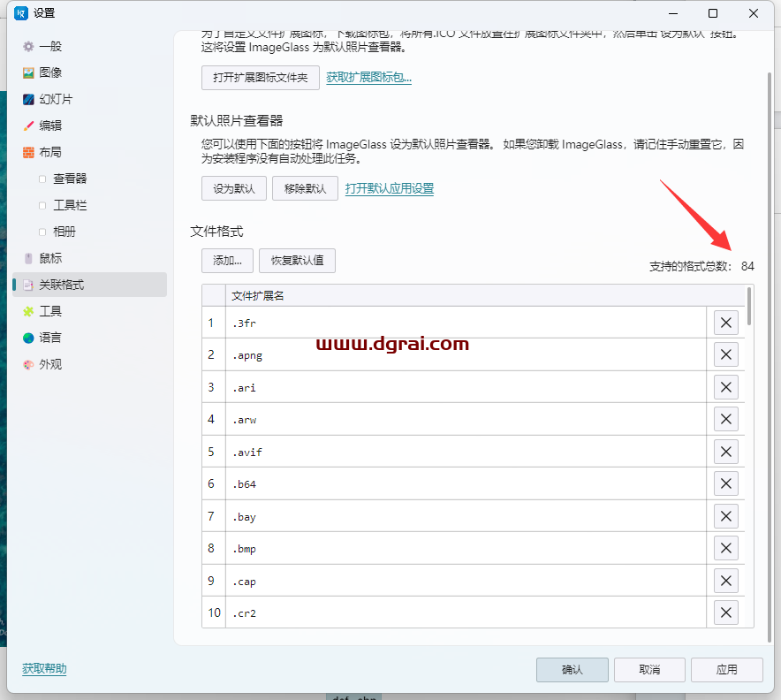Click the puzzle icon beside 工具

pos(28,311)
